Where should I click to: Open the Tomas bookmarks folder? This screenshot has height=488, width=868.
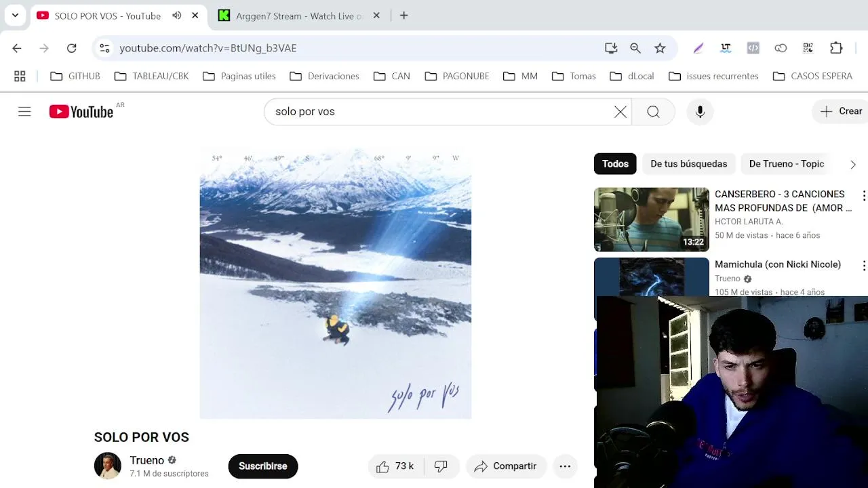coord(574,76)
